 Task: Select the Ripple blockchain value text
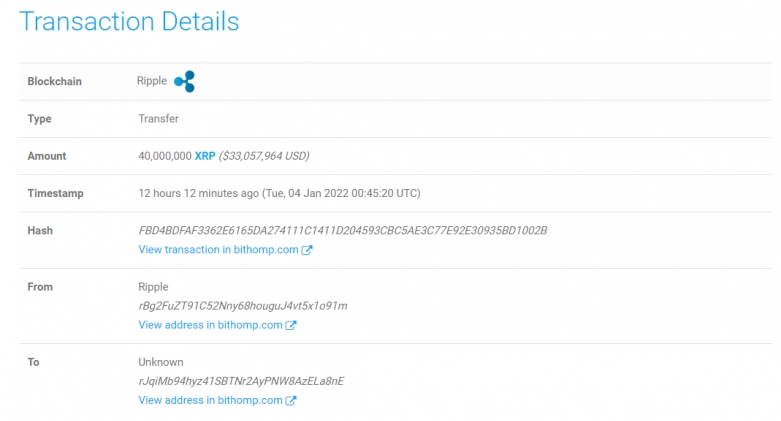point(152,81)
